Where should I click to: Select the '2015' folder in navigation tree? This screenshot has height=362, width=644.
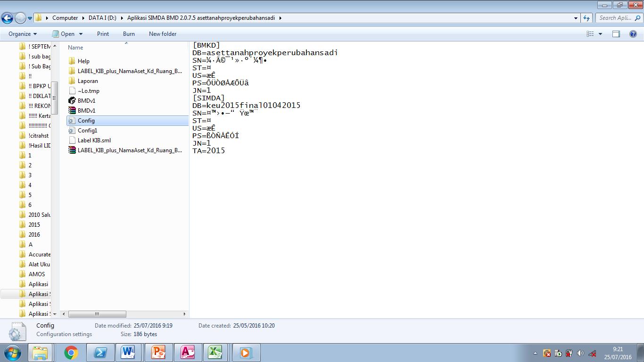tap(30, 225)
